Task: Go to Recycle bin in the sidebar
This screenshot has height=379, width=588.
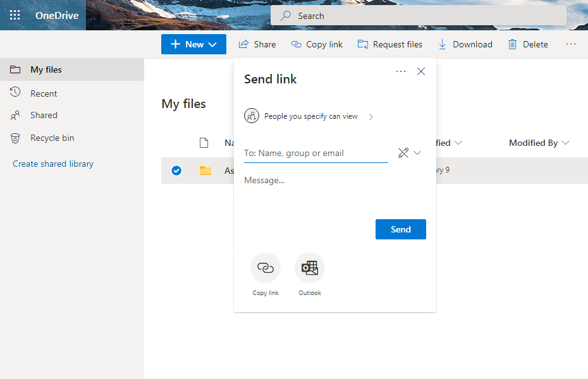Action: 52,138
